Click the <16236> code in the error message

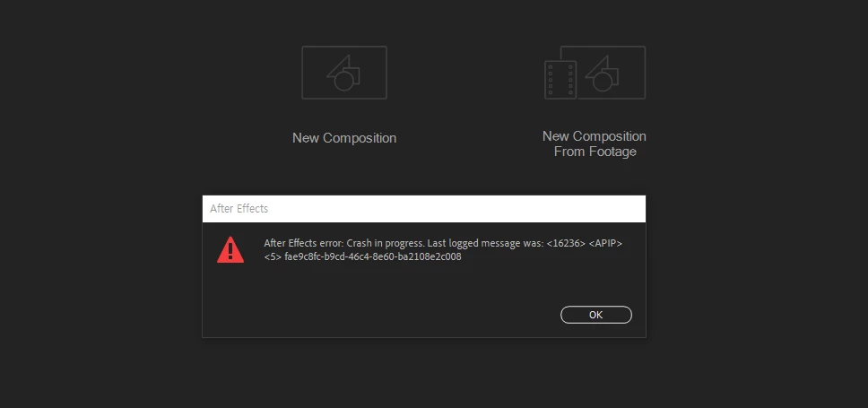566,244
